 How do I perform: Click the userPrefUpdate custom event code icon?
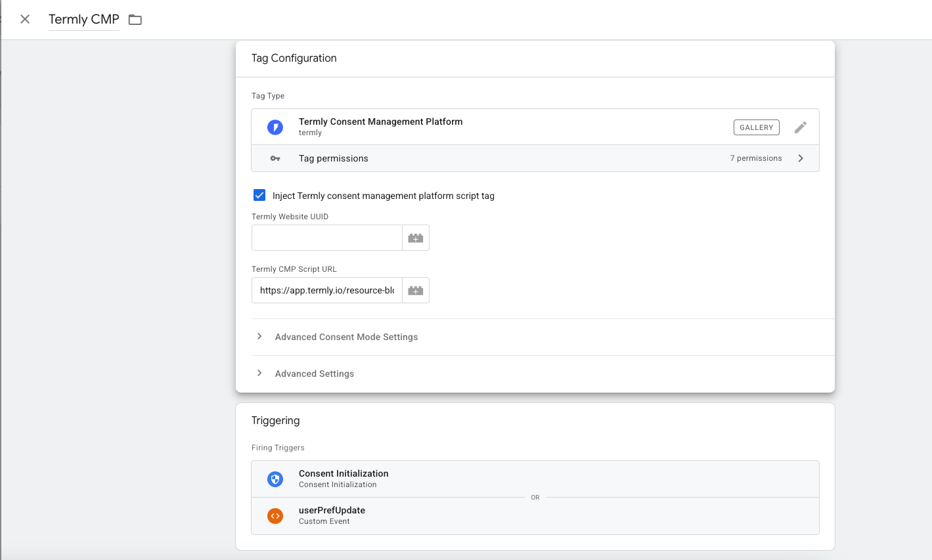pos(275,516)
